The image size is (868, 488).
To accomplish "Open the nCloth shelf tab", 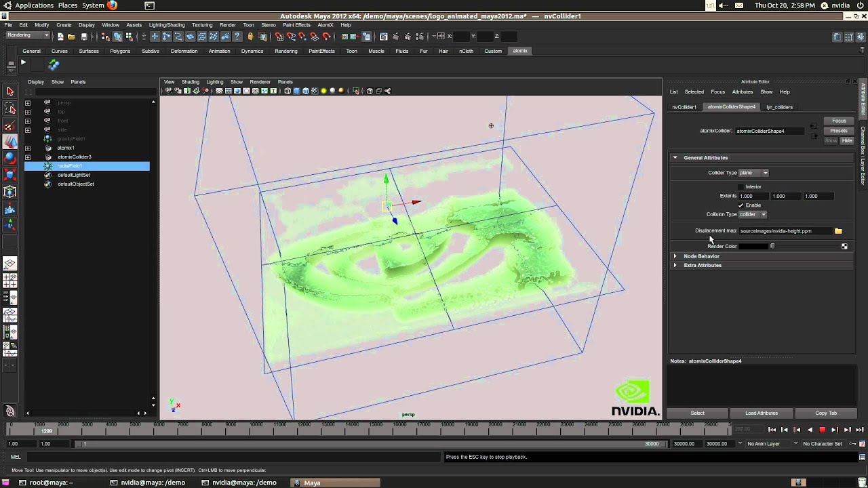I will click(467, 51).
